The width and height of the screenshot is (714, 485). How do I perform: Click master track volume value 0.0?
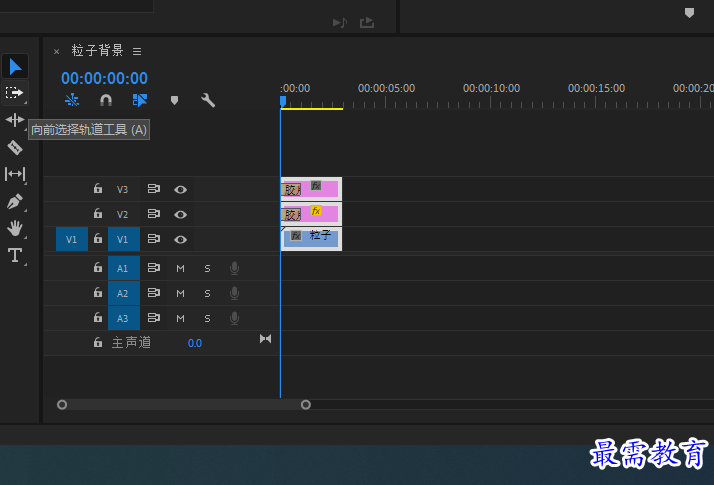[x=195, y=343]
